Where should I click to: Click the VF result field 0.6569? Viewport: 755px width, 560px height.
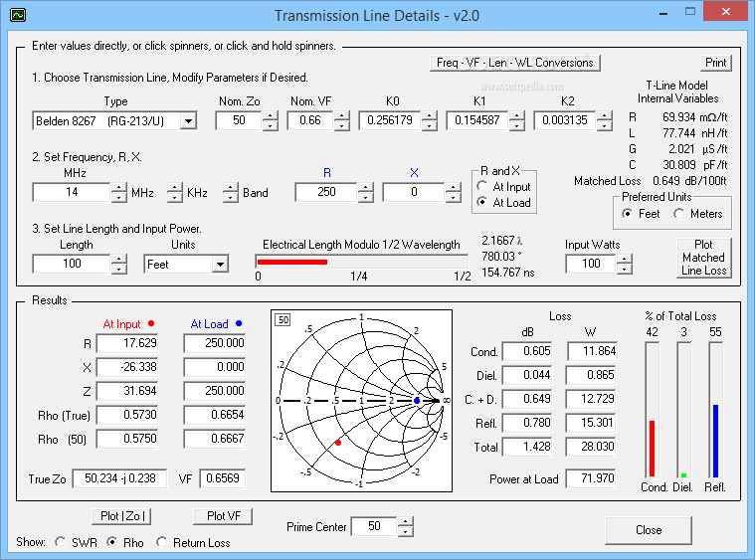[x=223, y=478]
